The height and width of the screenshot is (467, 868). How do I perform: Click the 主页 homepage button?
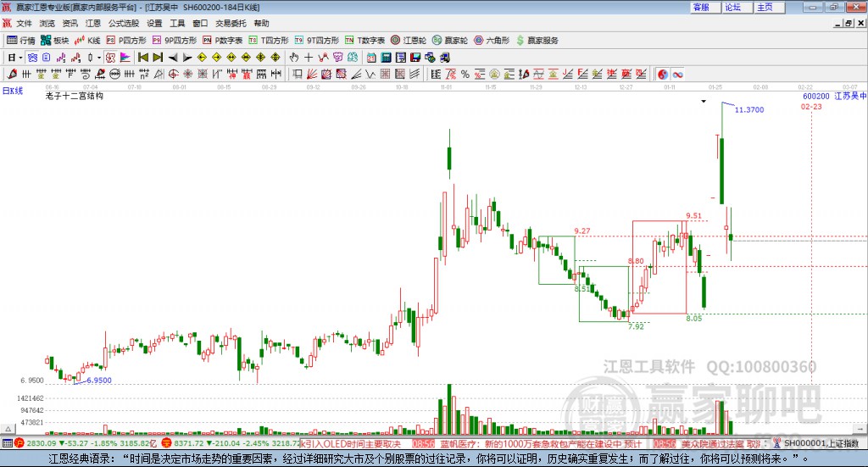pos(770,7)
